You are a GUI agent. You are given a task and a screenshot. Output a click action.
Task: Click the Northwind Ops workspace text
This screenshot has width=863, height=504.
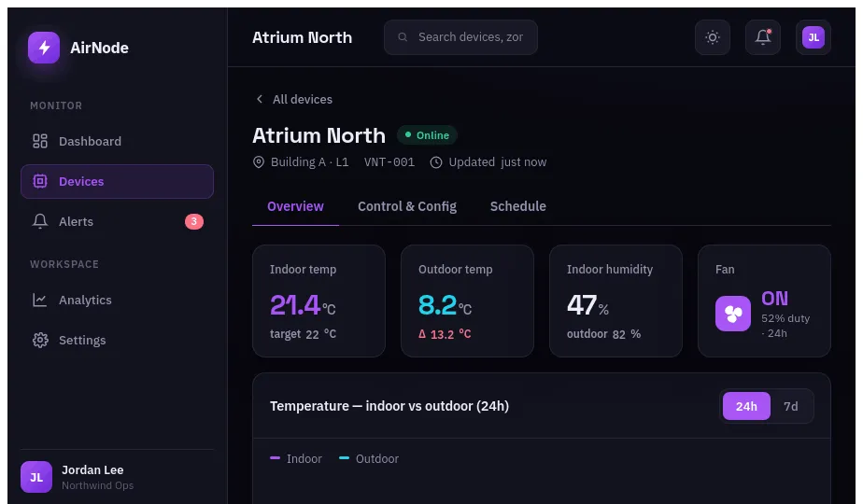[x=97, y=485]
